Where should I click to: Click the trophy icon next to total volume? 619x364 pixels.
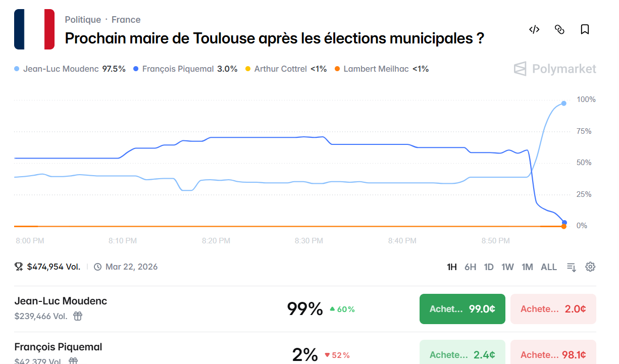tap(18, 266)
